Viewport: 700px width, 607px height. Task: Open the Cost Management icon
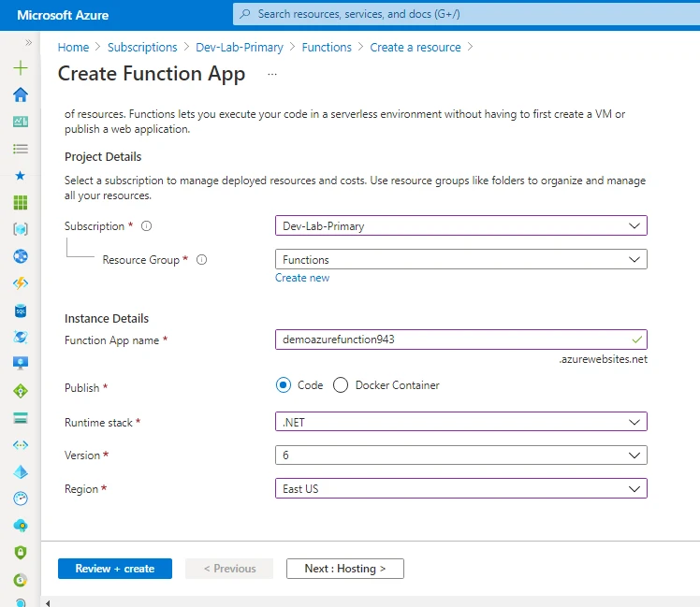[21, 580]
